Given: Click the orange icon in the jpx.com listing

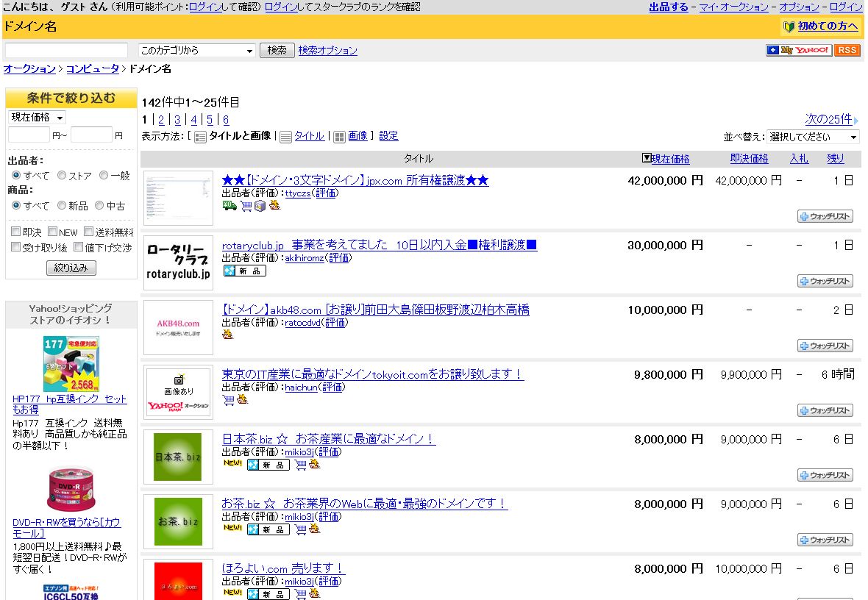Looking at the screenshot, I should pyautogui.click(x=274, y=205).
